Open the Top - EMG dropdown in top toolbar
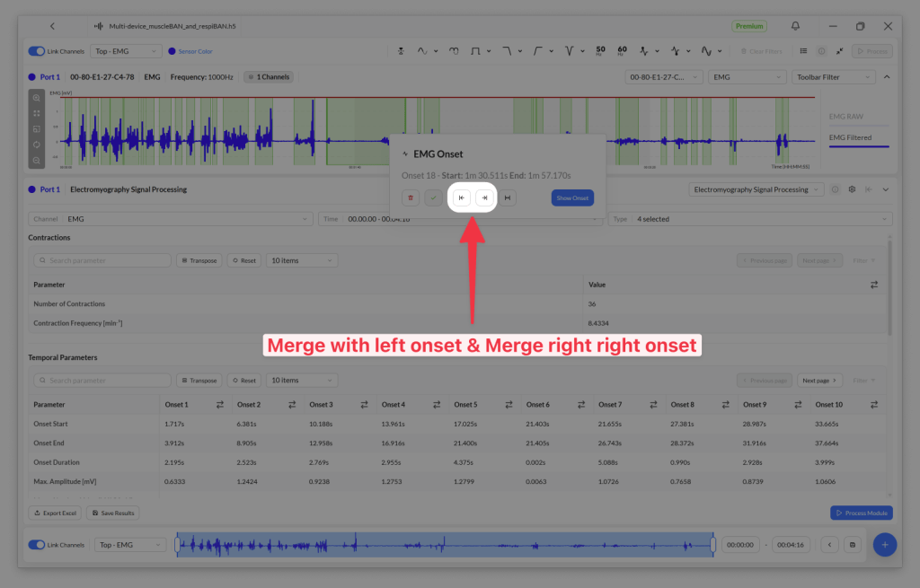 pos(126,51)
